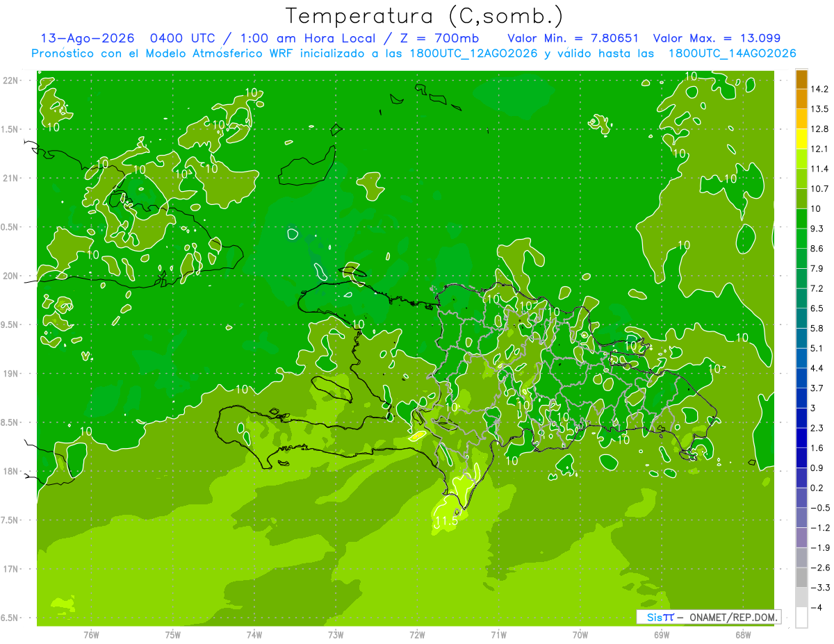Click the '71W' longitude label
Viewport: 834px width, 644px height.
coord(498,634)
